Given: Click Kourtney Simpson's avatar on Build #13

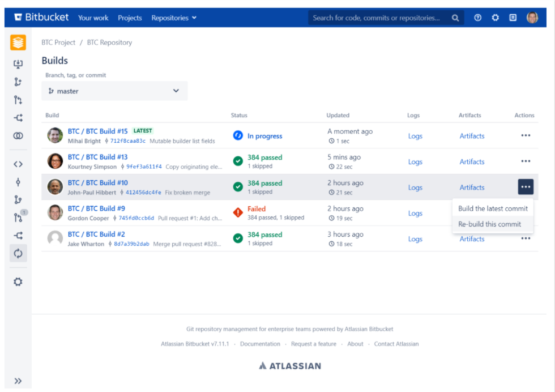Looking at the screenshot, I should 55,161.
